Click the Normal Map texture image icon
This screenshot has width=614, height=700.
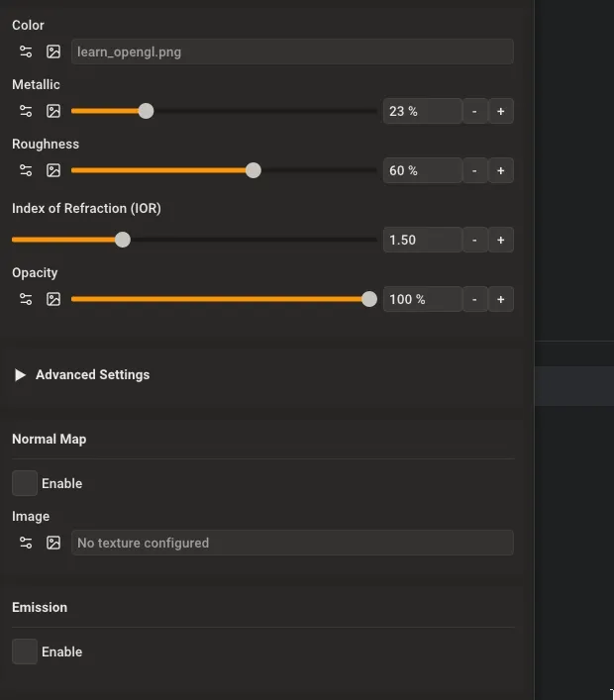(53, 543)
